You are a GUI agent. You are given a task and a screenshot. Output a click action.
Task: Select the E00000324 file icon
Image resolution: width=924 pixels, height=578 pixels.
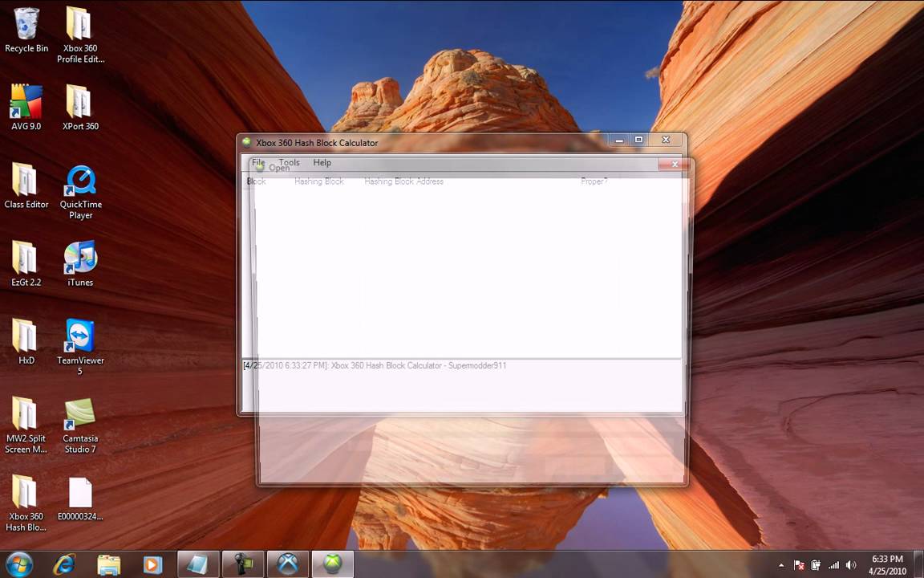80,499
